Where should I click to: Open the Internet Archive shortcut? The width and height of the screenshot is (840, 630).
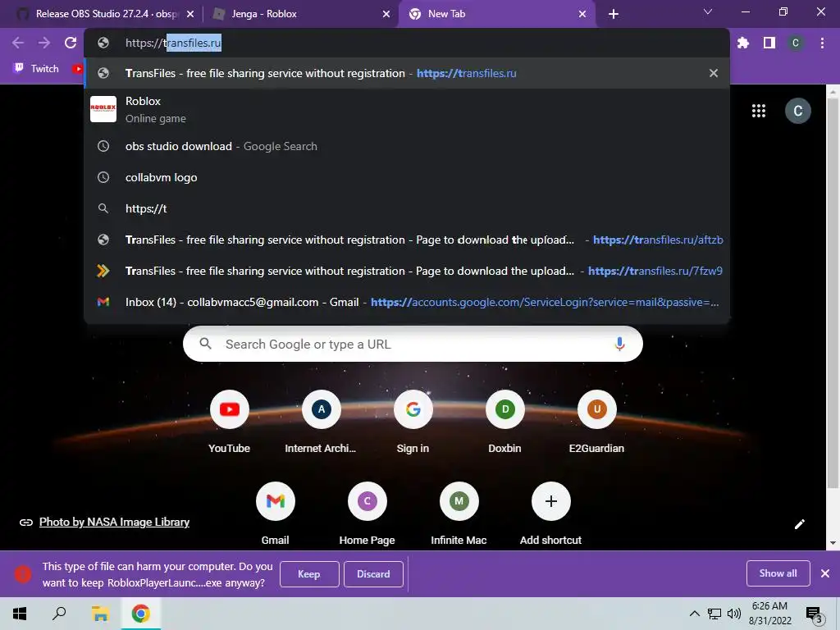point(321,422)
